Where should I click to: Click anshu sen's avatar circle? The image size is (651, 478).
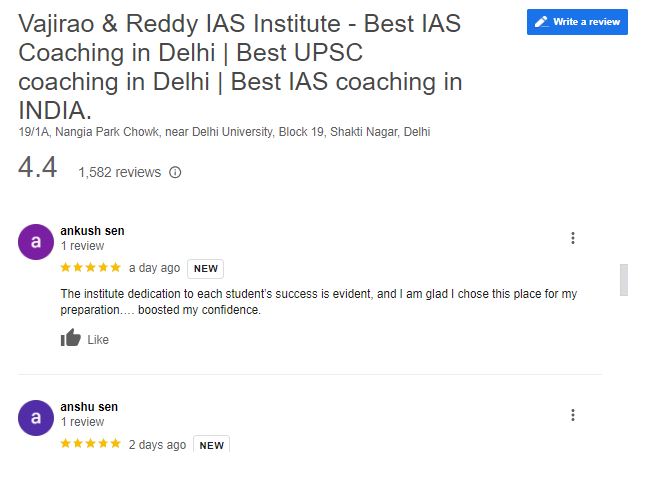click(36, 418)
